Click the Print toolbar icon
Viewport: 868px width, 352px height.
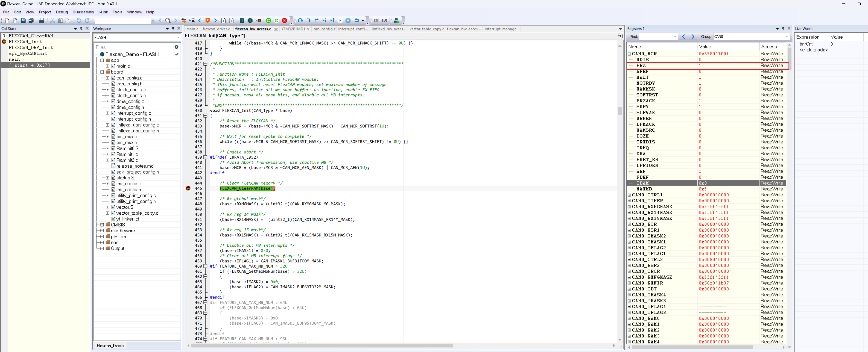(42, 21)
